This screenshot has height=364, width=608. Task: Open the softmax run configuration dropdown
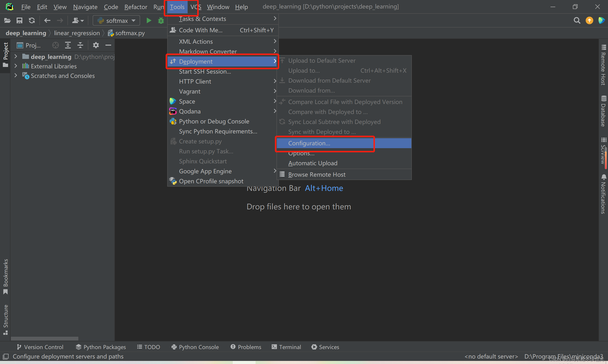[116, 20]
